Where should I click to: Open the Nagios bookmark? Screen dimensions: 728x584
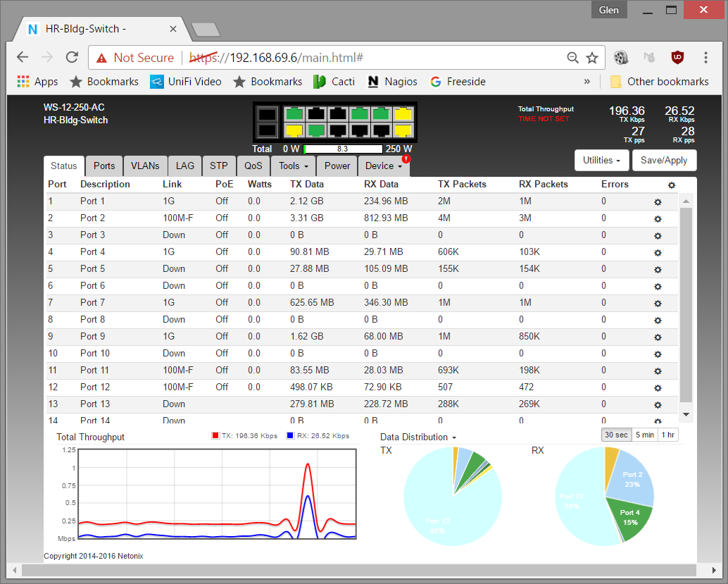tap(393, 82)
